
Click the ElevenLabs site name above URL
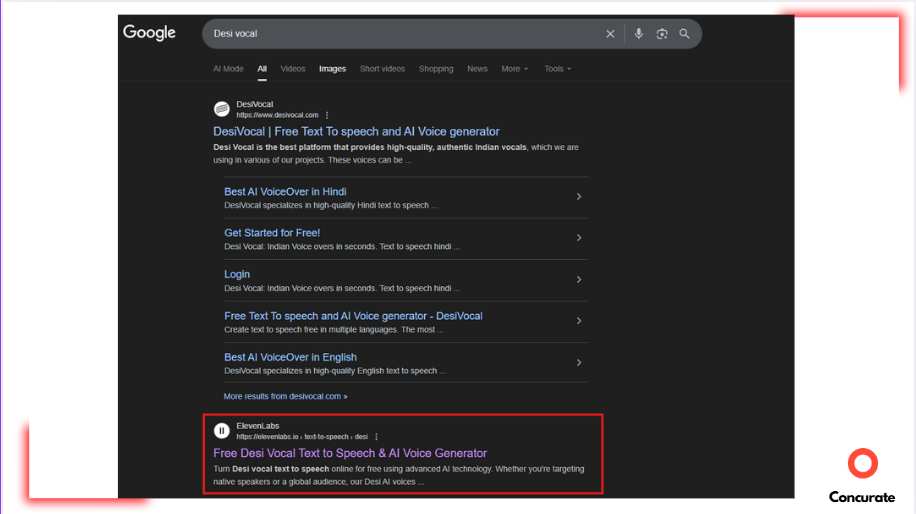point(258,426)
